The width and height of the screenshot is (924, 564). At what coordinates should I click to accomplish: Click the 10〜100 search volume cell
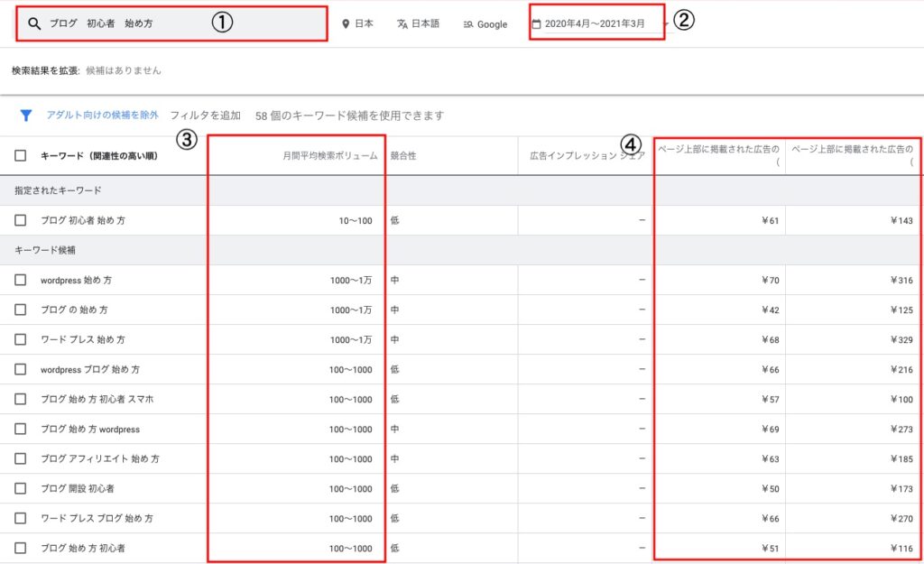click(356, 220)
